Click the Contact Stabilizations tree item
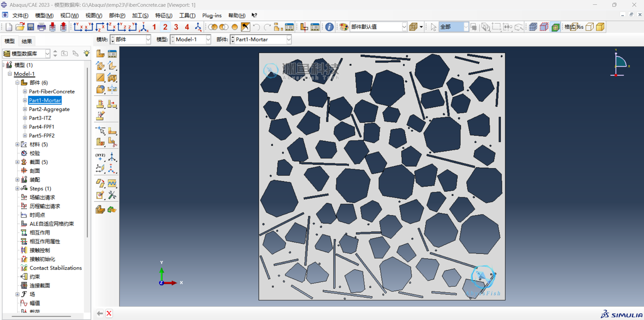This screenshot has width=644, height=320. tap(56, 268)
